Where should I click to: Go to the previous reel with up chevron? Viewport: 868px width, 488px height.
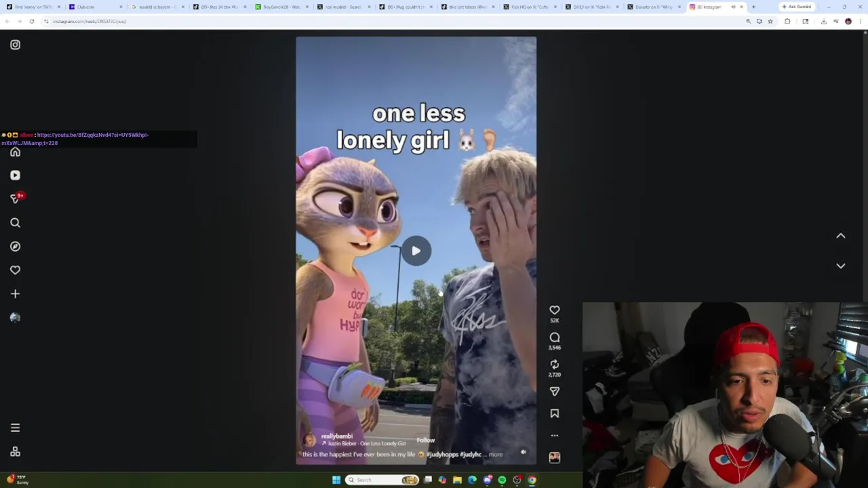(840, 236)
